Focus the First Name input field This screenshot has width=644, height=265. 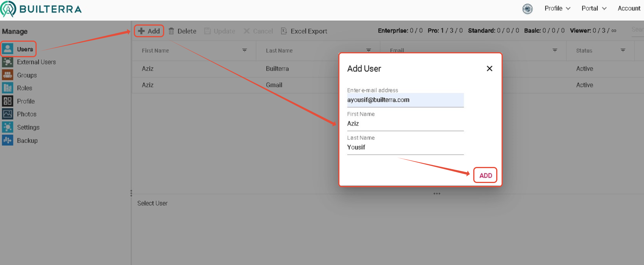point(405,124)
